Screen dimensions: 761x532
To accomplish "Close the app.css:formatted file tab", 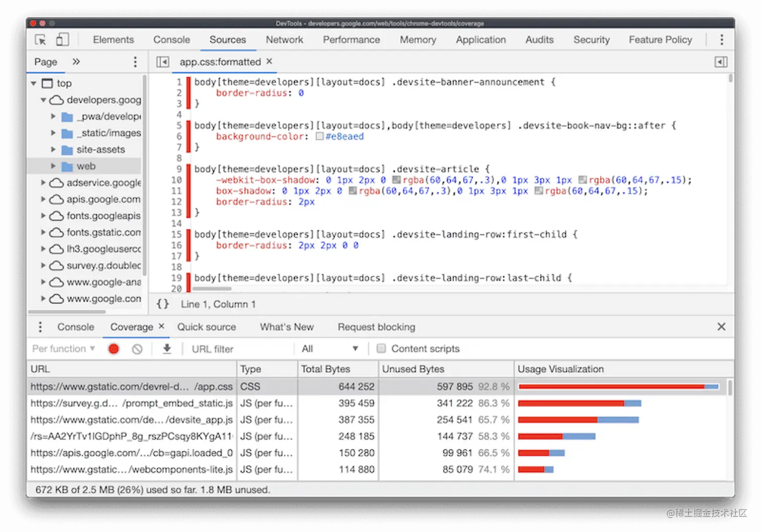I will [x=269, y=61].
